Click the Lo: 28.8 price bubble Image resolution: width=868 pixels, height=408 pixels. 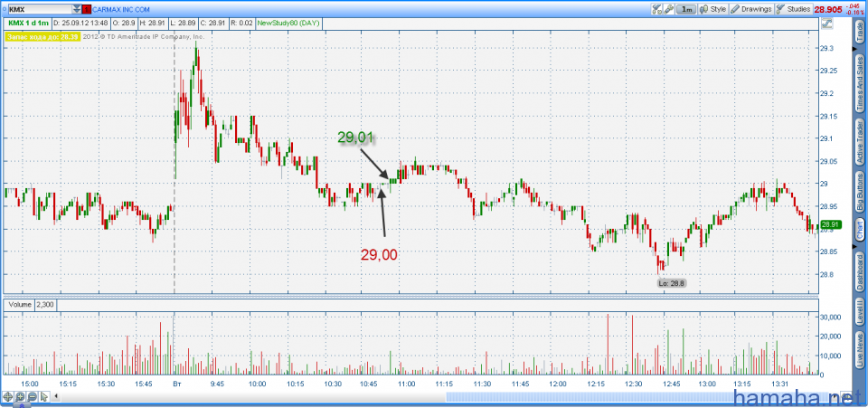(671, 283)
